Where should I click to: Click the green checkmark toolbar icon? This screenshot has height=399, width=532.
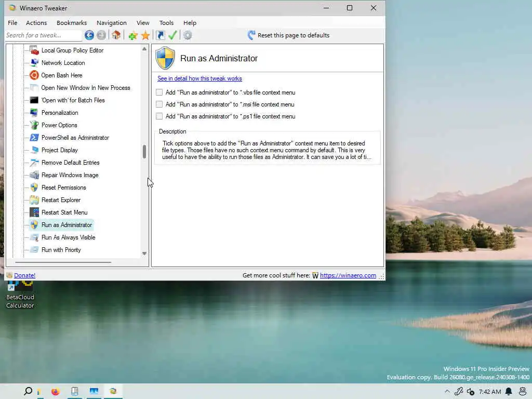tap(172, 35)
